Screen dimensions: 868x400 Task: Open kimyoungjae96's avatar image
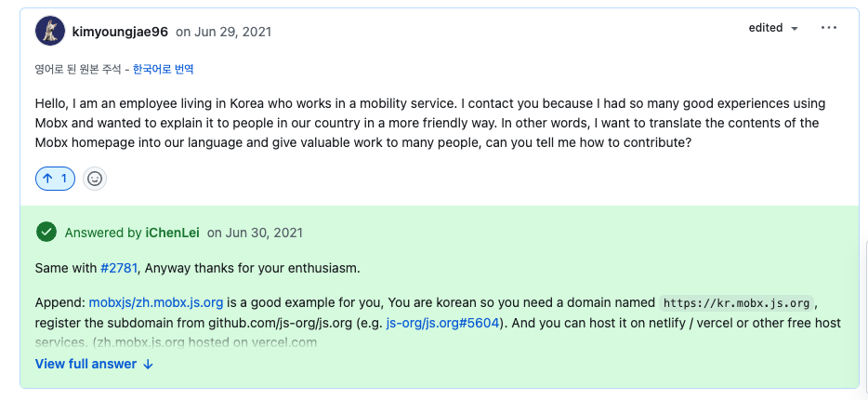pyautogui.click(x=50, y=31)
